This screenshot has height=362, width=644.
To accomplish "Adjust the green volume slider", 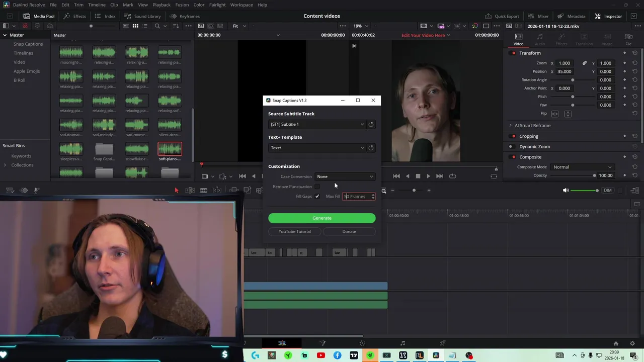I will point(586,191).
